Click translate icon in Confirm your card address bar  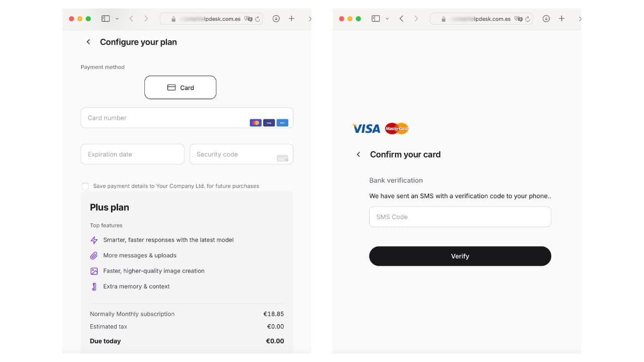(x=518, y=19)
